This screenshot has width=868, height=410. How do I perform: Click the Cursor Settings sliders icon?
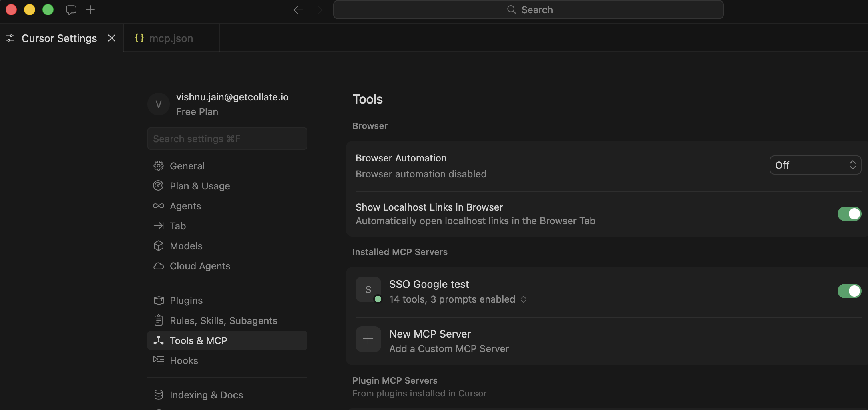tap(10, 38)
